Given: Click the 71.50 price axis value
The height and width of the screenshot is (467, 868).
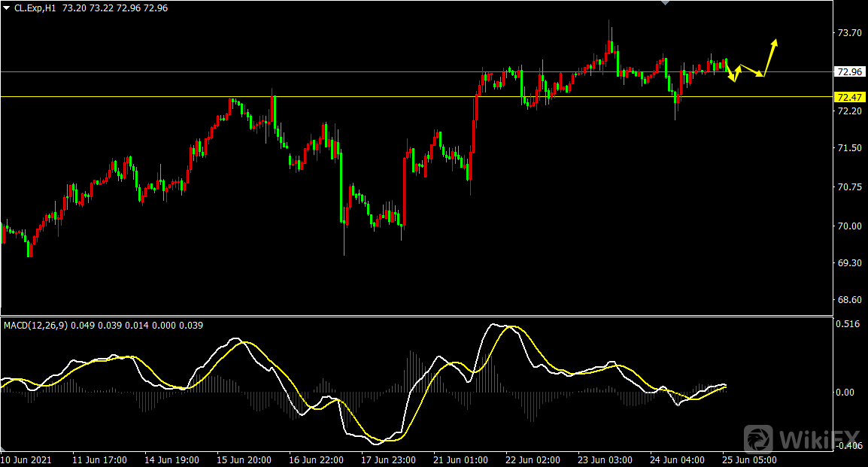Looking at the screenshot, I should (x=850, y=148).
